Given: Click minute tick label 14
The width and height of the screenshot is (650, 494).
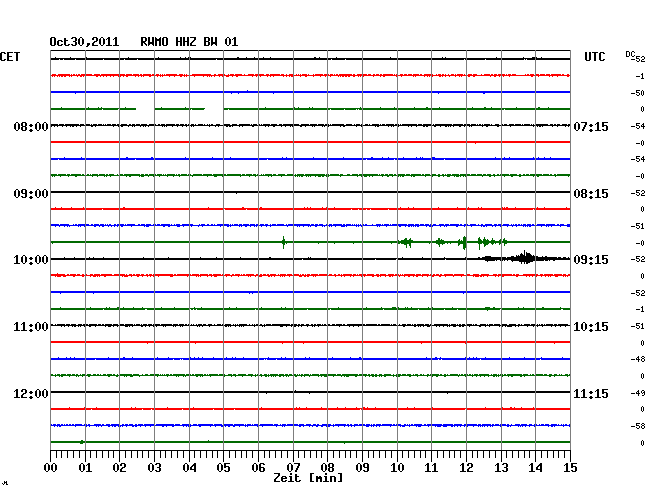Looking at the screenshot, I should coord(535,467).
